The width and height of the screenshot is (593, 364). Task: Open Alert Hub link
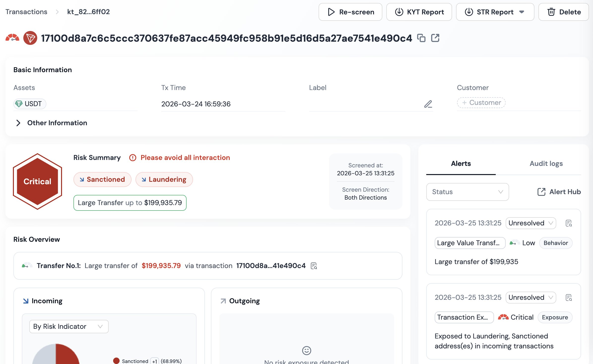(x=559, y=192)
